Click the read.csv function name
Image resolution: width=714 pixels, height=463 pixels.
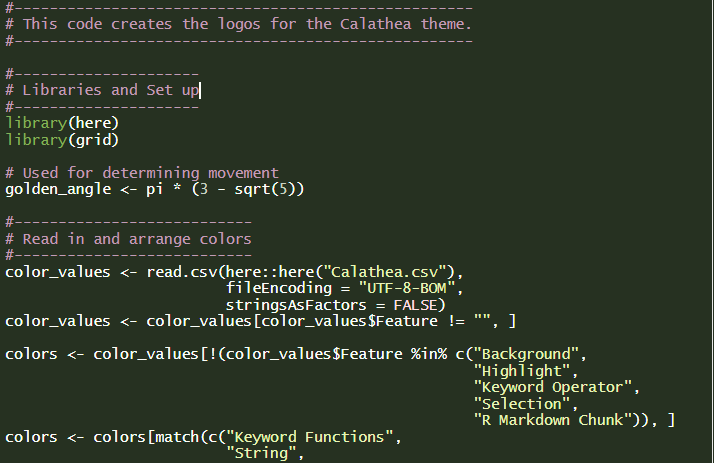pyautogui.click(x=182, y=272)
